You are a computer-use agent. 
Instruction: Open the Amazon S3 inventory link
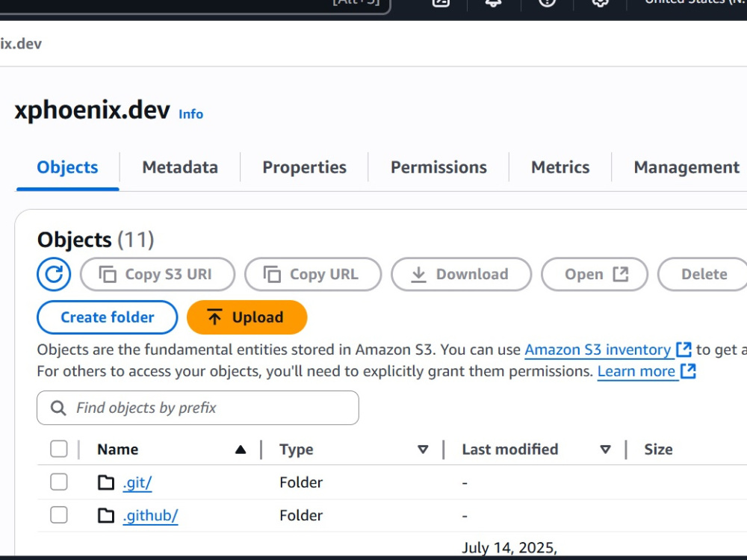[598, 350]
